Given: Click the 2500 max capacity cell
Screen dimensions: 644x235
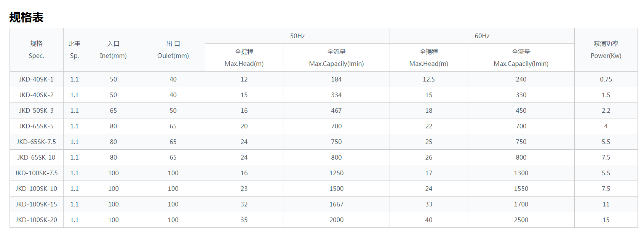Looking at the screenshot, I should 521,220.
